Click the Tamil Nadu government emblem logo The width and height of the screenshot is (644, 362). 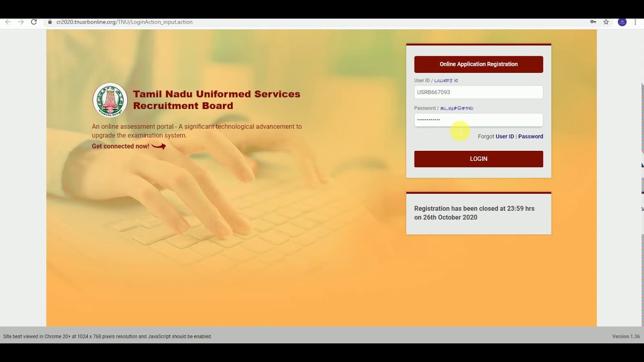coord(110,100)
